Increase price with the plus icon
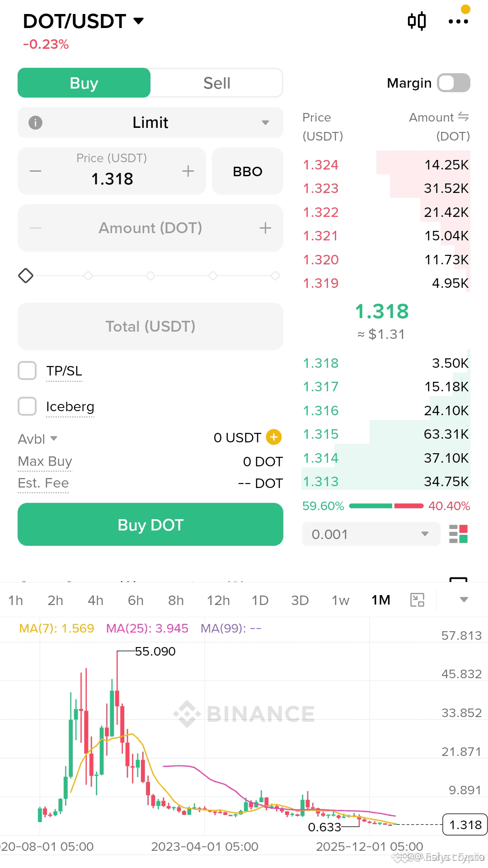 (188, 171)
